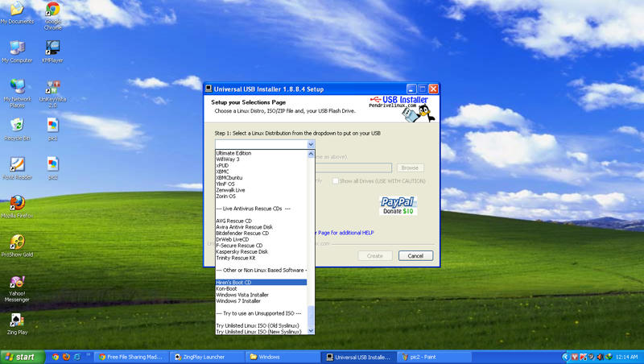The image size is (644, 364).
Task: Select the KMPlayer desktop shortcut
Action: 52,52
